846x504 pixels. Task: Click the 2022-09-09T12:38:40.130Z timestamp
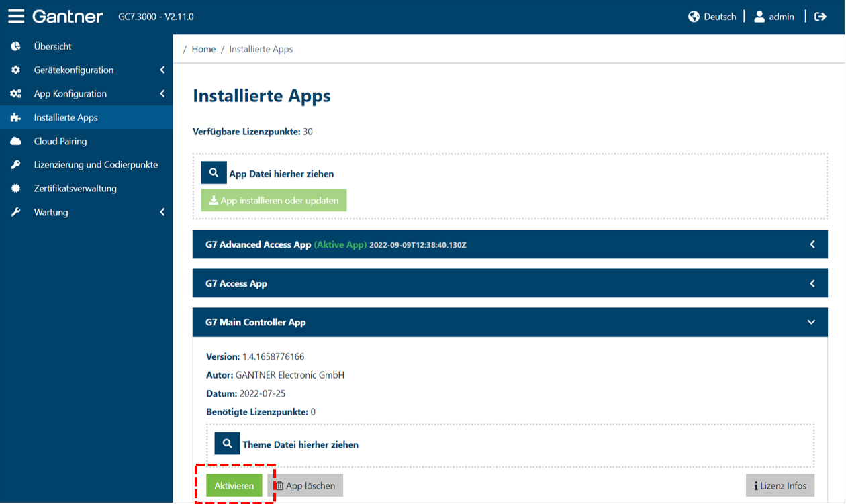[418, 245]
